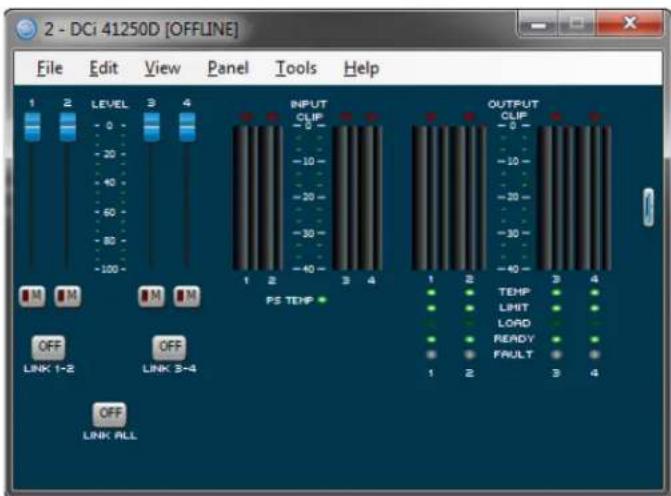This screenshot has height=496, width=671.
Task: Click the output meter for channel 4
Action: tap(594, 197)
